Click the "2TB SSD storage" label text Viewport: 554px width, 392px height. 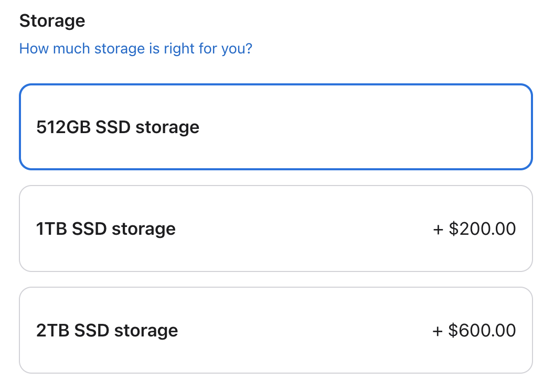point(107,330)
